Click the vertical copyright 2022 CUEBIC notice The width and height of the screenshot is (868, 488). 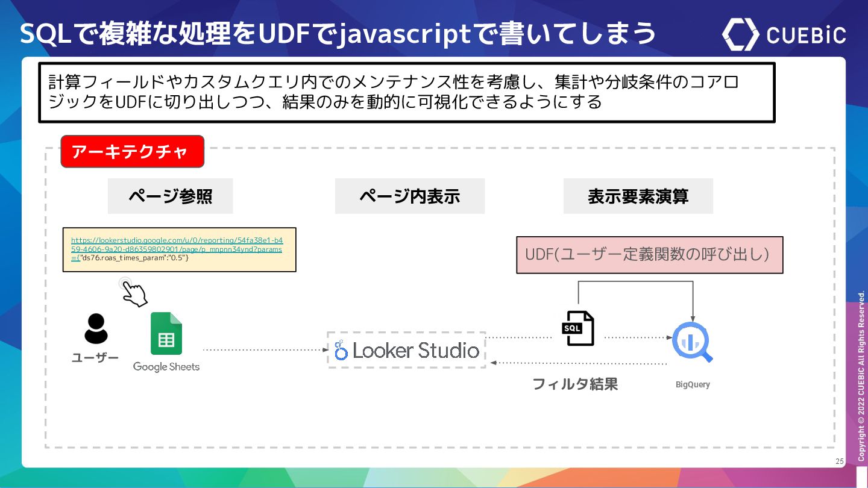tap(861, 377)
